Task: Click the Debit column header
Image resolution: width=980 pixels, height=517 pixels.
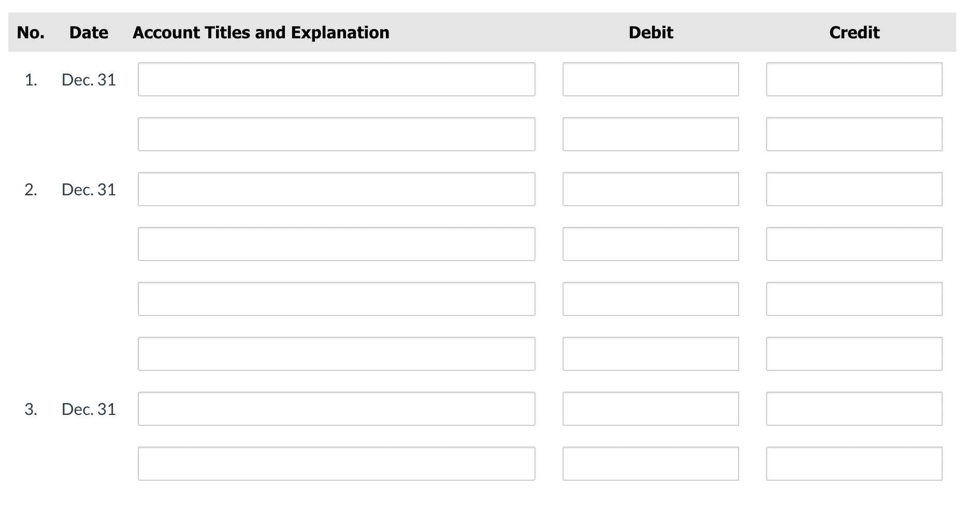Action: coord(651,32)
